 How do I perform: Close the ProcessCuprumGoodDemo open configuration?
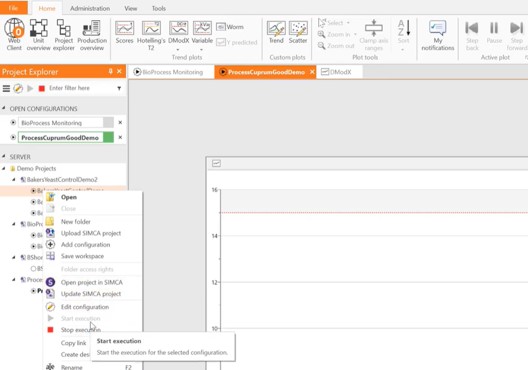tap(120, 137)
